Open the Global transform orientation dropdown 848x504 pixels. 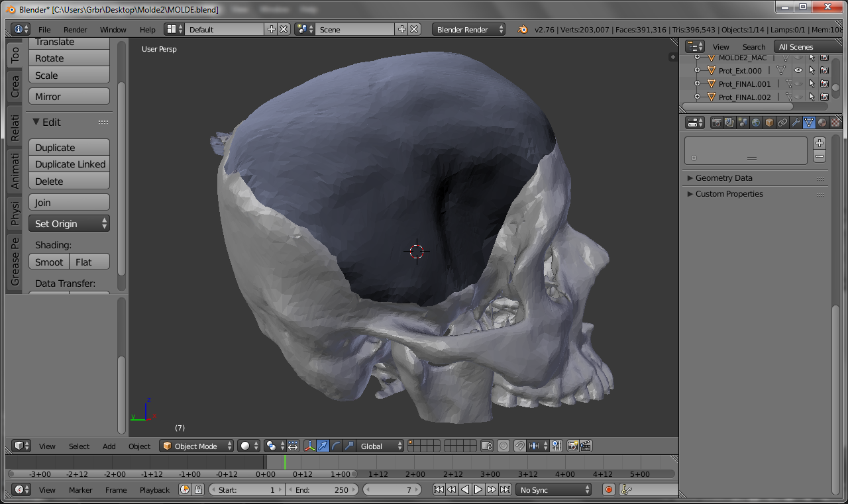[x=380, y=446]
